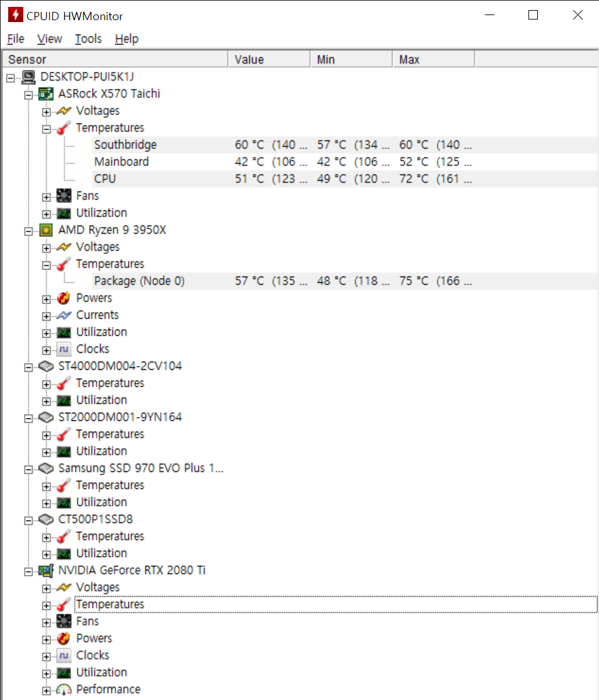This screenshot has height=700, width=599.
Task: Expand Performance under NVIDIA GeForce RTX 2080 Ti
Action: (47, 691)
